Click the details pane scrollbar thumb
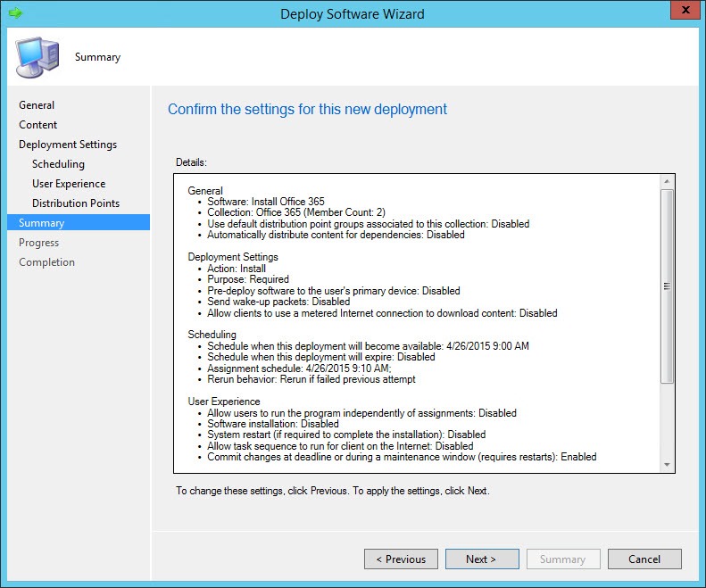The height and width of the screenshot is (588, 706). (667, 286)
